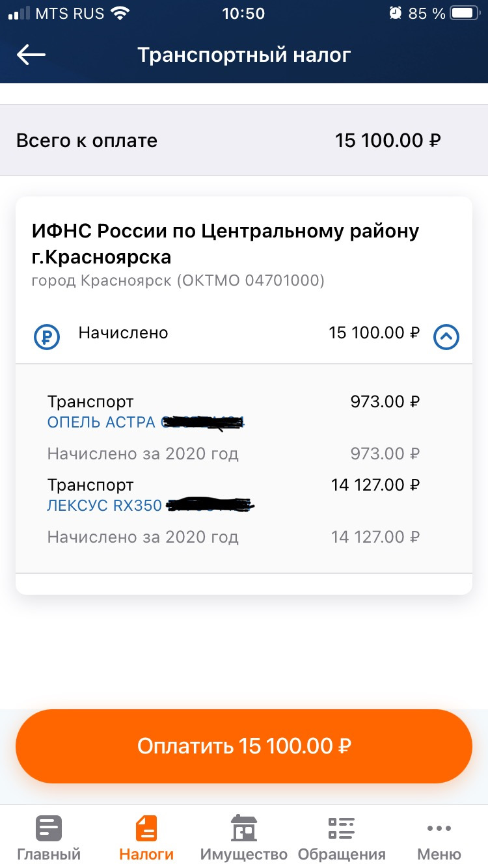Tap the battery icon in status bar
Viewport: 488px width, 868px height.
pos(465,13)
